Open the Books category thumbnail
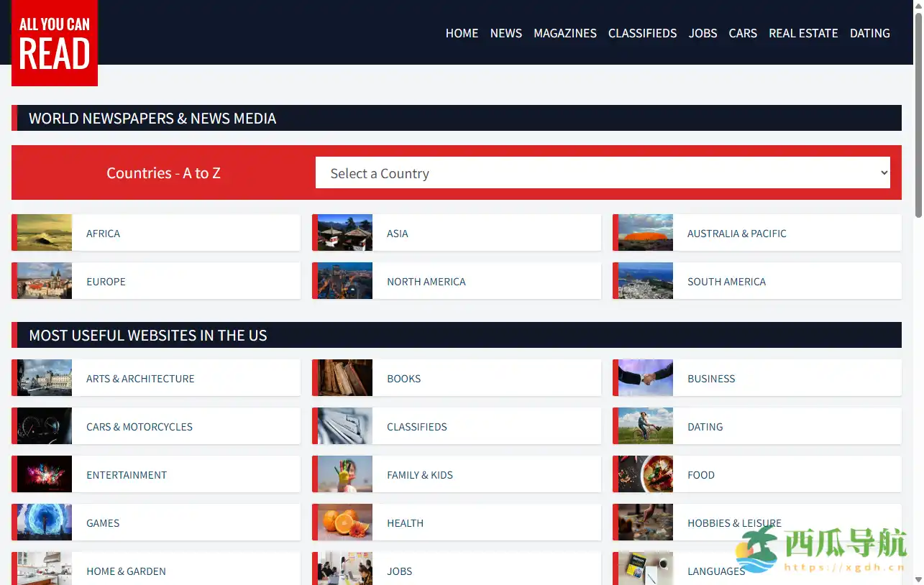Image resolution: width=924 pixels, height=585 pixels. pos(345,378)
